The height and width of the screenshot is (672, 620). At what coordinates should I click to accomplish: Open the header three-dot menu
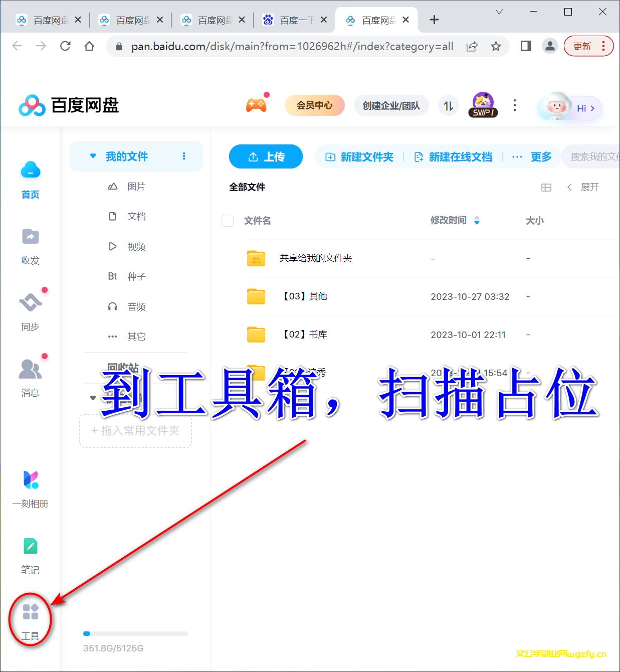tap(515, 105)
